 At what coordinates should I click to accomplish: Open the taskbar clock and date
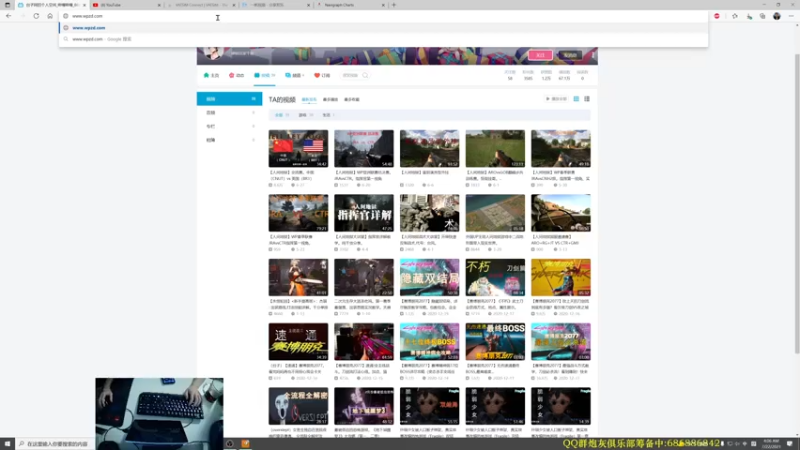pos(771,444)
